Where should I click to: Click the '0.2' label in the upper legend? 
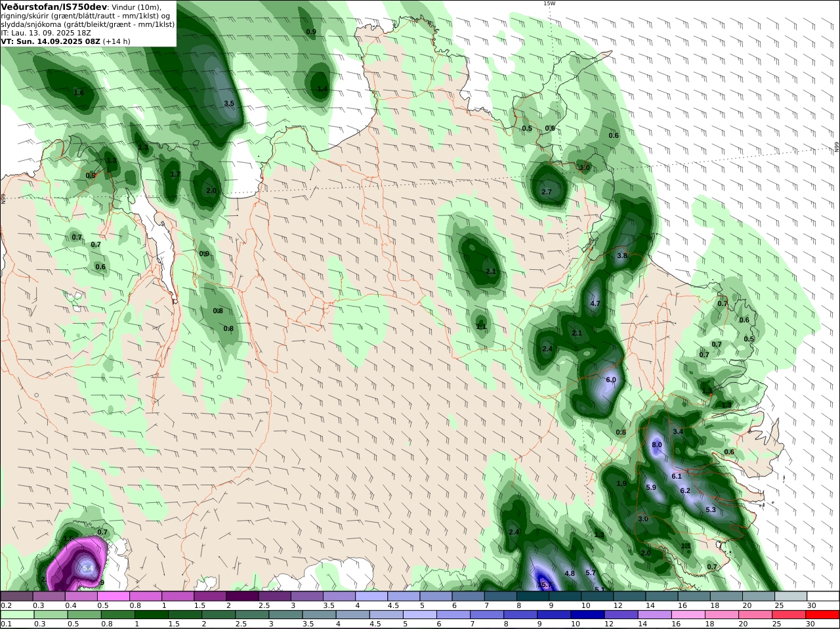coord(7,605)
